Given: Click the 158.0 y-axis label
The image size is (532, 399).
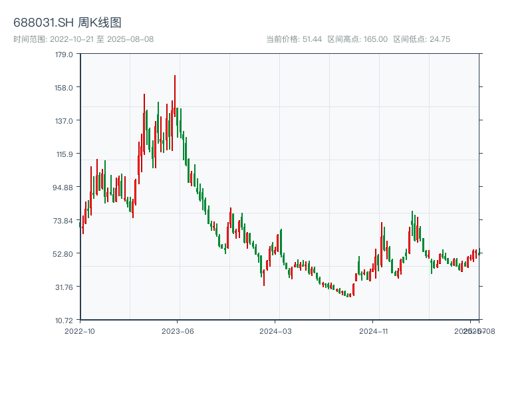Looking at the screenshot, I should pos(64,88).
